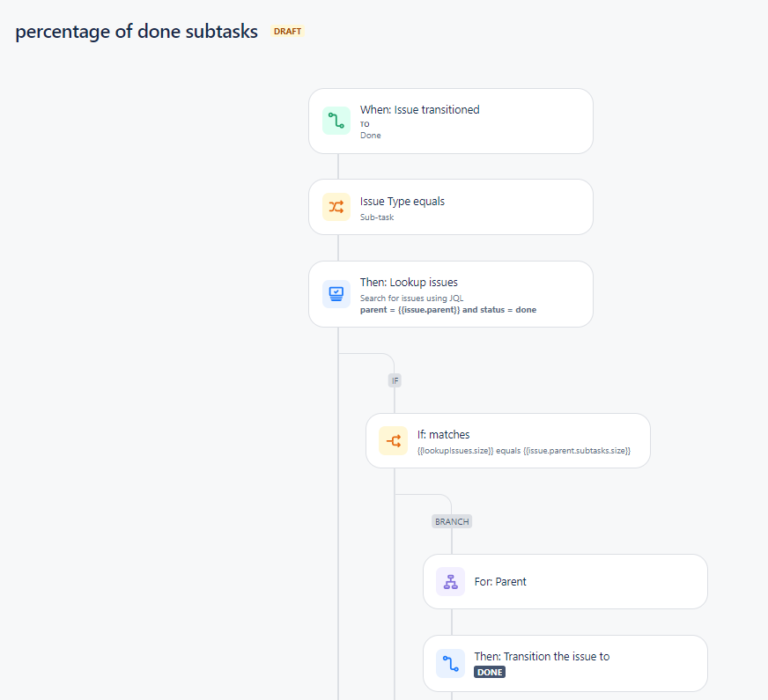This screenshot has height=700, width=768.
Task: Click the JQL query text in the Lookup card
Action: (448, 310)
